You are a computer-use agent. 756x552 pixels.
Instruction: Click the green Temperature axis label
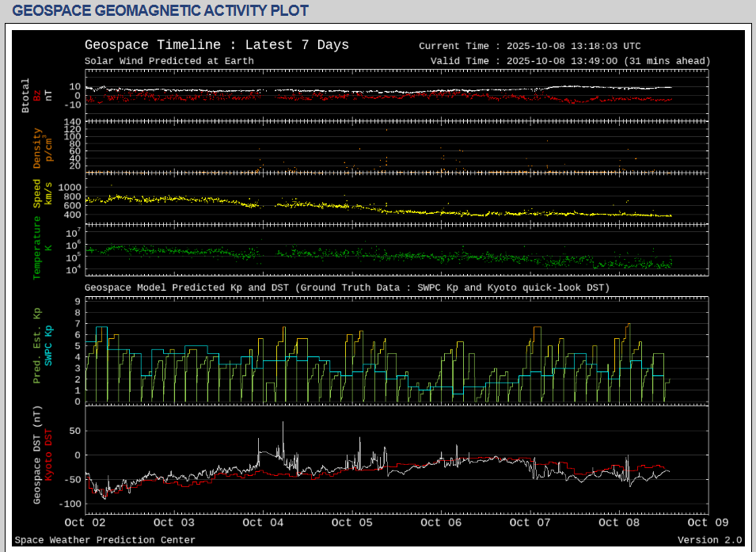37,249
